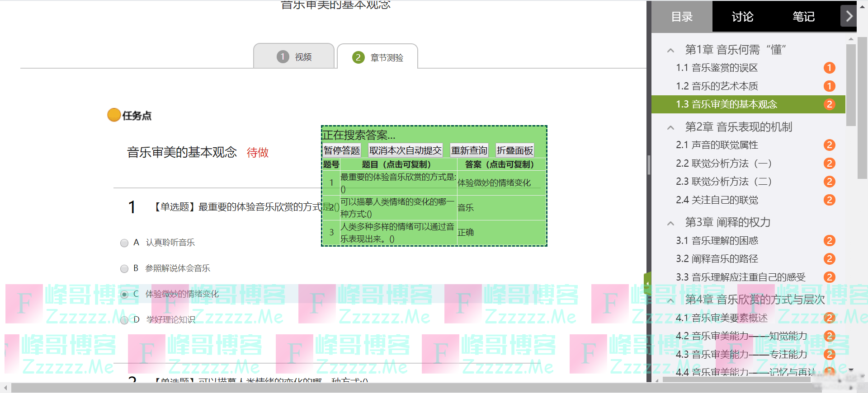Image resolution: width=868 pixels, height=393 pixels.
Task: Click the orange badge beside 1.1 音乐鉴赏的误区
Action: (829, 68)
